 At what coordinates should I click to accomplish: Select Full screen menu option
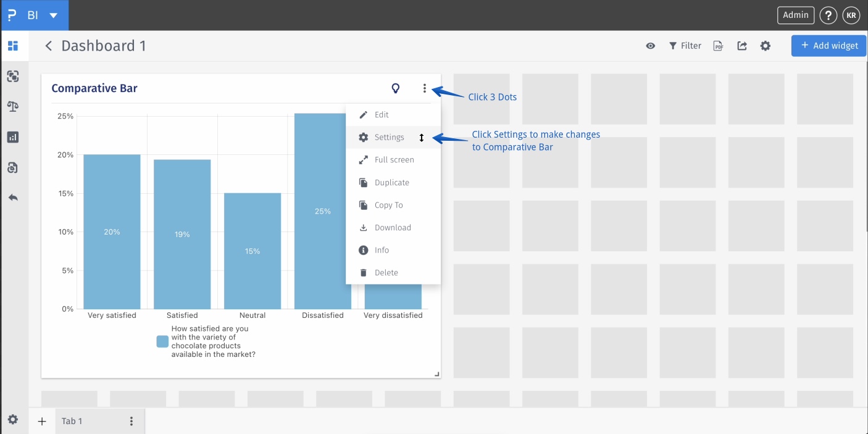[393, 160]
